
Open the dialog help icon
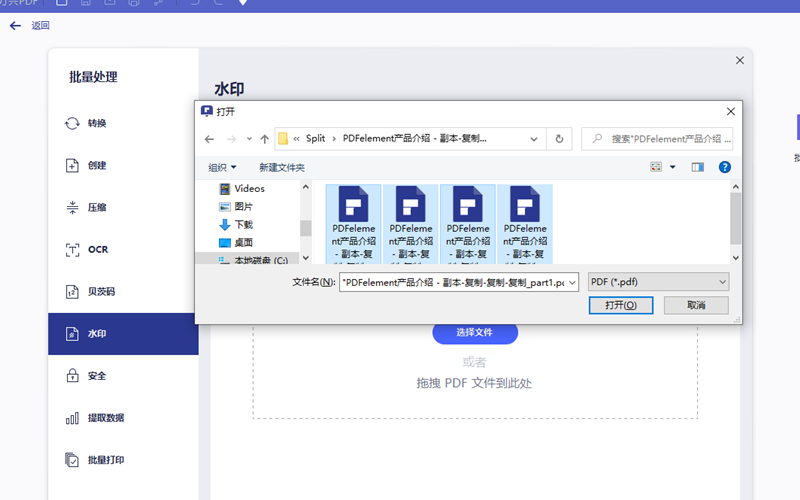[x=724, y=167]
